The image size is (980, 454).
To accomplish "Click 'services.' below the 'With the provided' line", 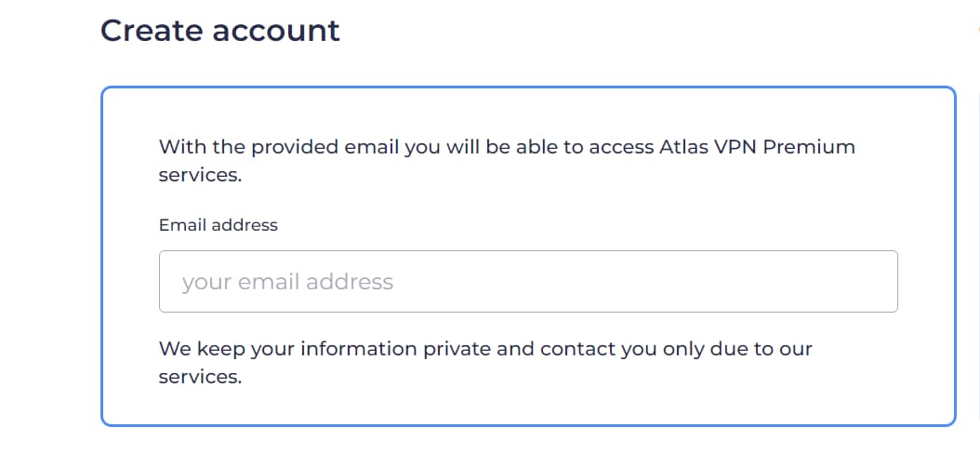I will point(200,175).
